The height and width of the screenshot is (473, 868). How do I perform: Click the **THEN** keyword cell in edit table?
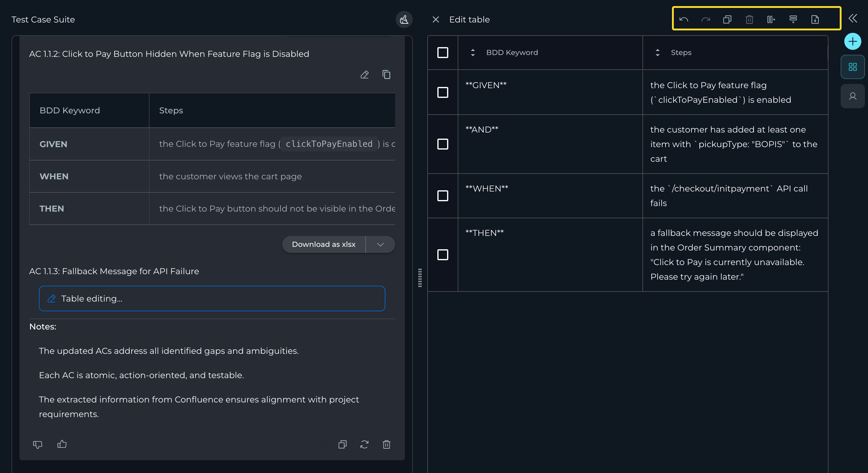tap(550, 254)
